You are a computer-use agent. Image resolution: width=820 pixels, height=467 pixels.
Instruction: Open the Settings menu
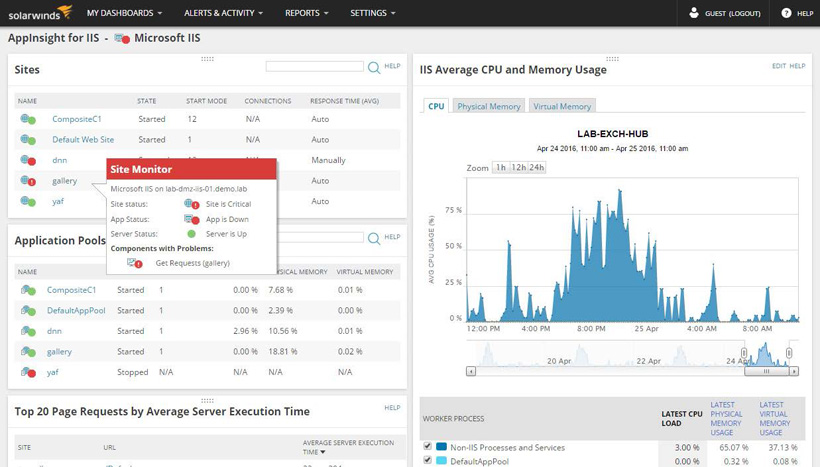(x=372, y=13)
